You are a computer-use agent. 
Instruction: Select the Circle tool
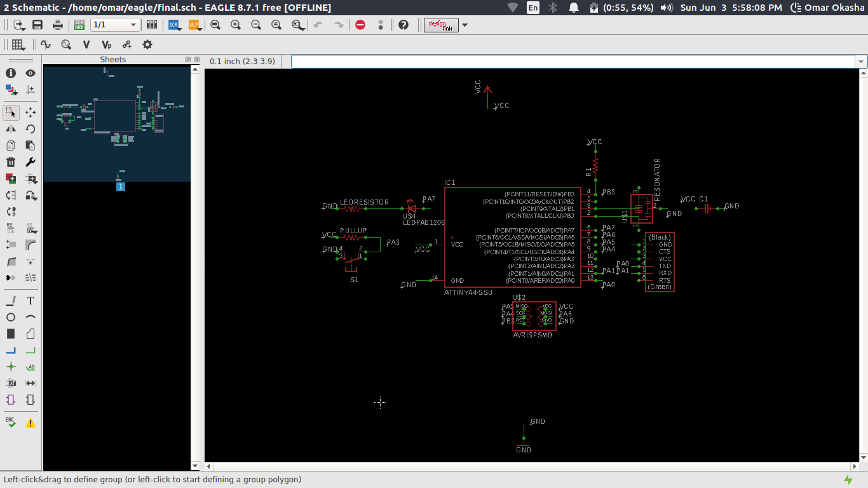pos(11,317)
